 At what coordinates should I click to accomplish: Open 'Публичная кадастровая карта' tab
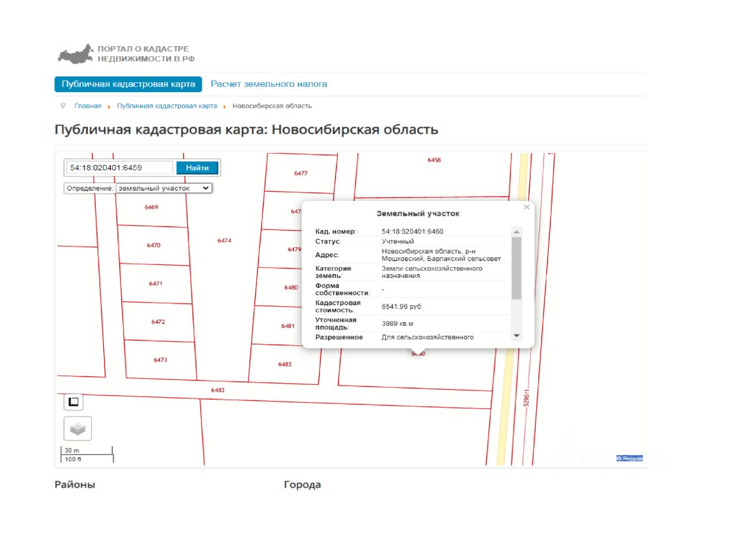click(x=128, y=84)
